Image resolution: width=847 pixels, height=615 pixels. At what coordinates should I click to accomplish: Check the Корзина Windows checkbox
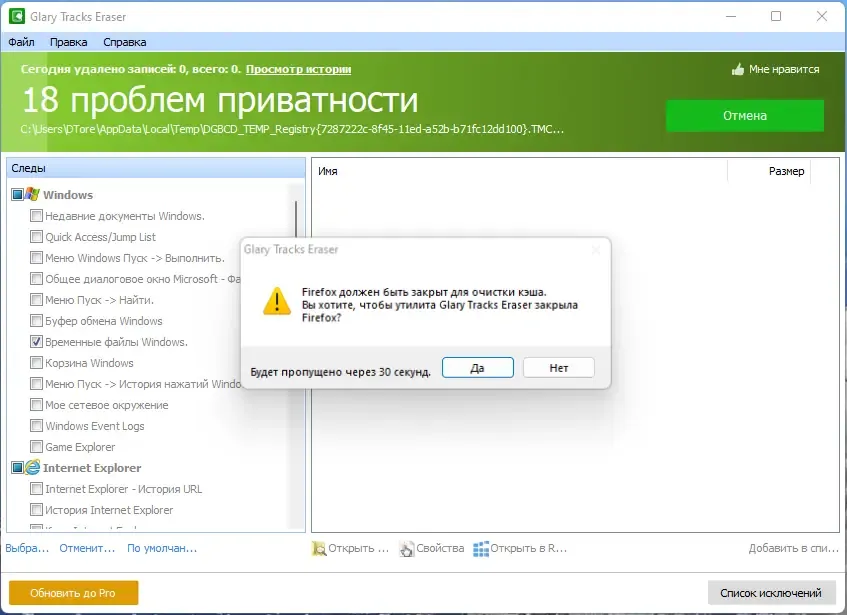click(x=36, y=363)
